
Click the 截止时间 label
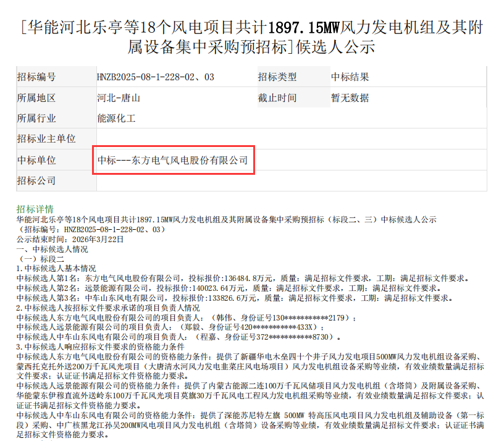click(x=277, y=98)
